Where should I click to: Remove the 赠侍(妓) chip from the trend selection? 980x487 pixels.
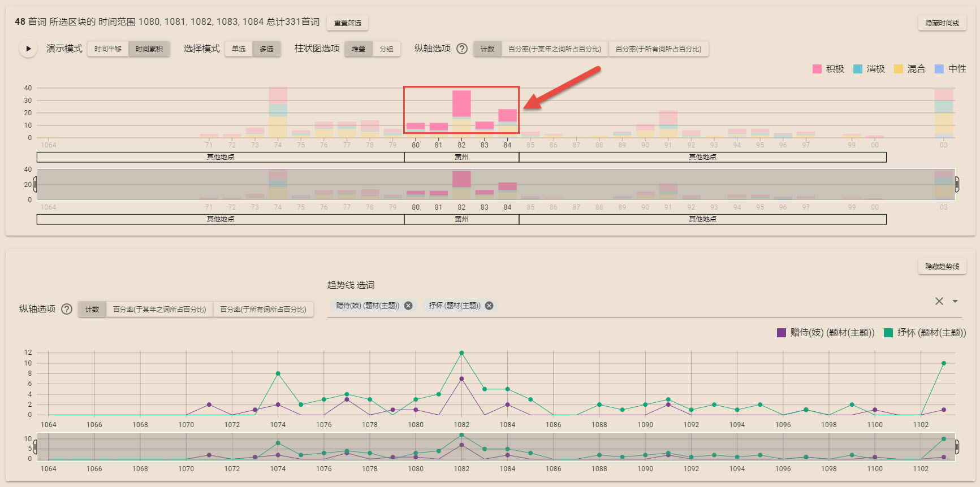[408, 306]
